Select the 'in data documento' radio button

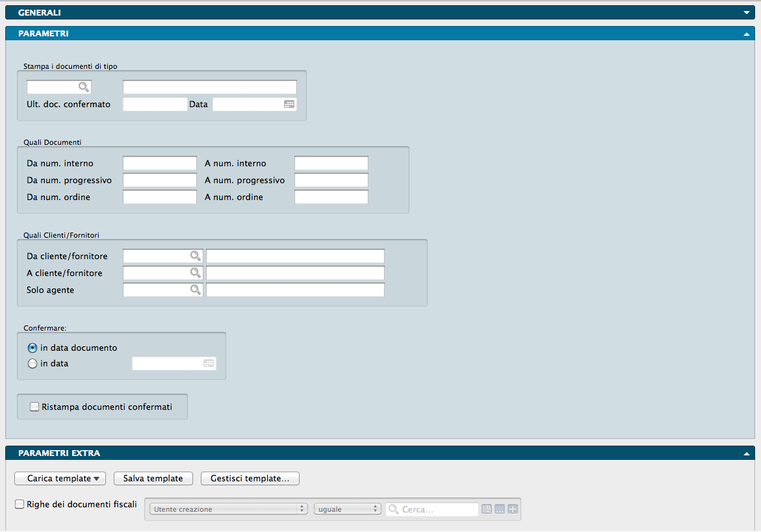(32, 348)
